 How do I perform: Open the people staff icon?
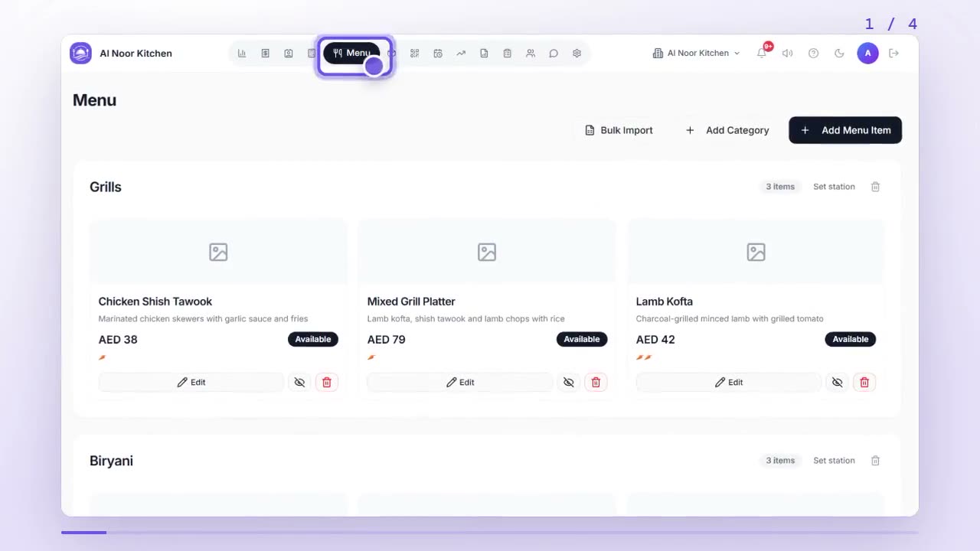[x=531, y=54]
